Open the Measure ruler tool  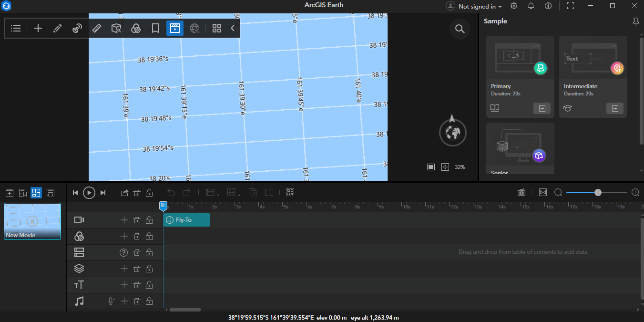(x=97, y=28)
